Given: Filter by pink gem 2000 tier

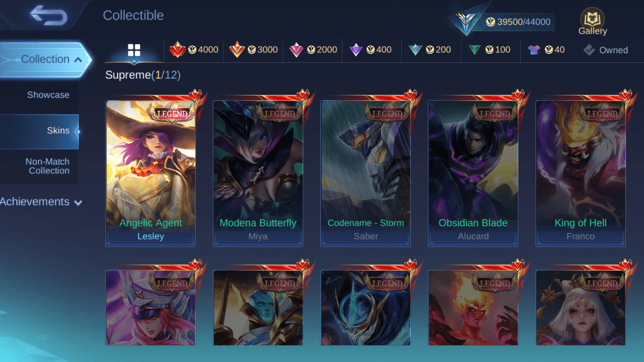Looking at the screenshot, I should pos(313,50).
